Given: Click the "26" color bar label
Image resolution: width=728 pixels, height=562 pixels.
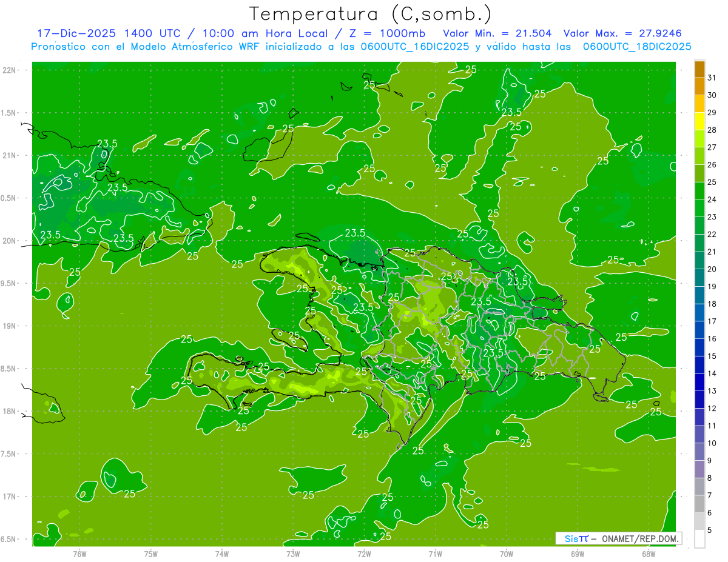Looking at the screenshot, I should pos(712,165).
